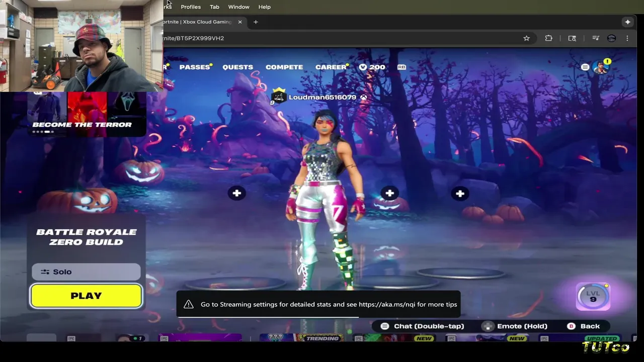
Task: Select the Battle Royale Zero Build mode tile
Action: [87, 237]
